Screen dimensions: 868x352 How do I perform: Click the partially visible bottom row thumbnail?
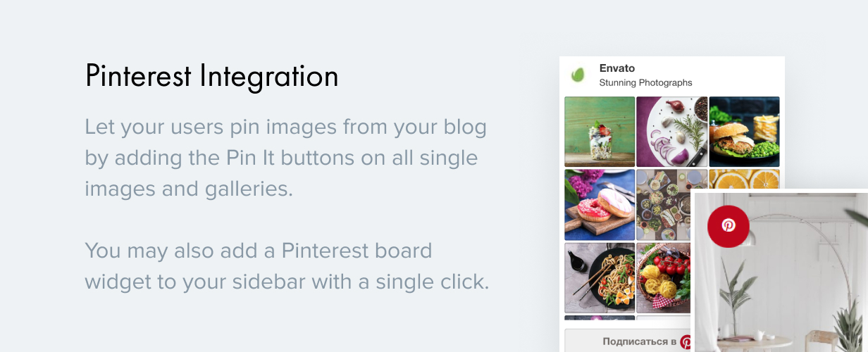pos(600,318)
